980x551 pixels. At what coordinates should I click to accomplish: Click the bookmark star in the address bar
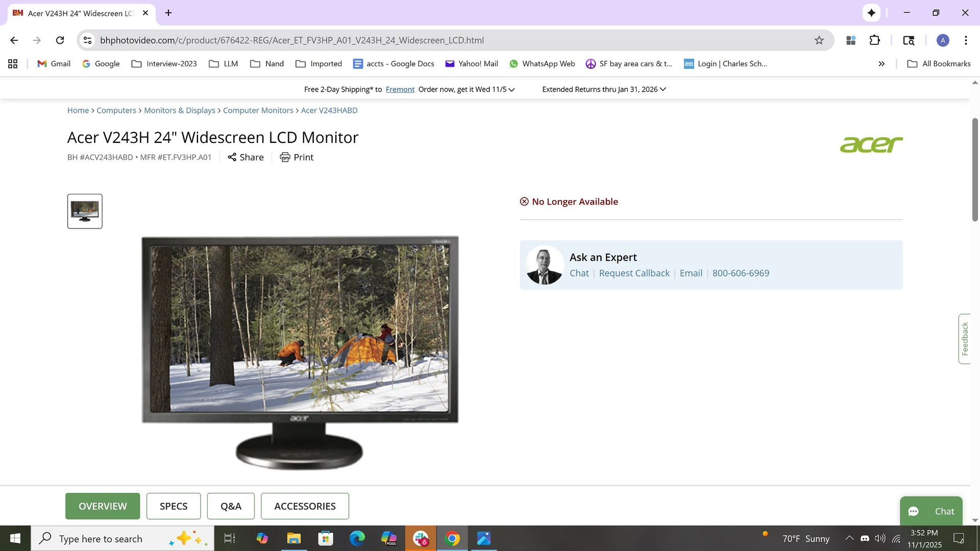click(819, 40)
